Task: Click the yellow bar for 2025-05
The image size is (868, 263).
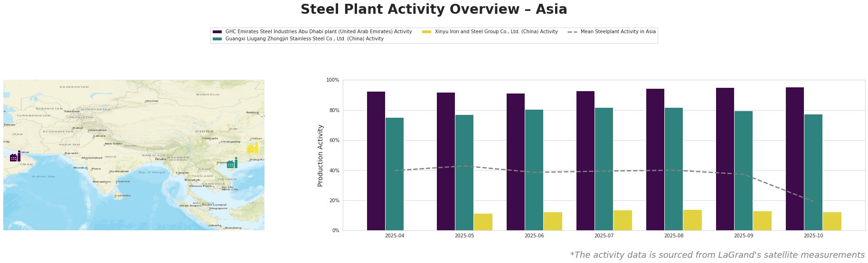Action: click(483, 222)
